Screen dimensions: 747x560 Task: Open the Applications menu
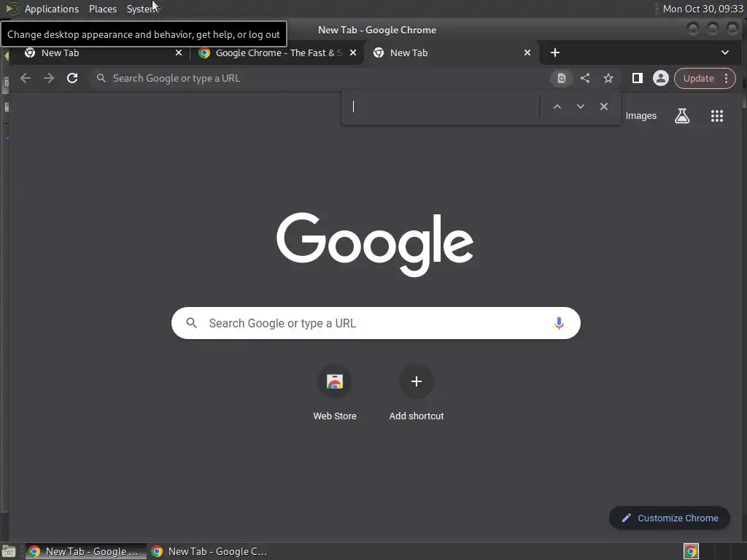pos(52,9)
